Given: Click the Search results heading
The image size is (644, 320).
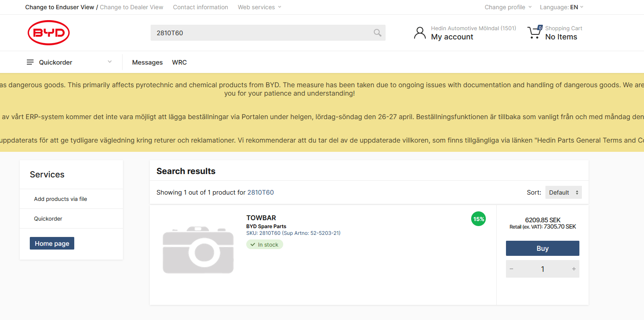Looking at the screenshot, I should coord(186,171).
